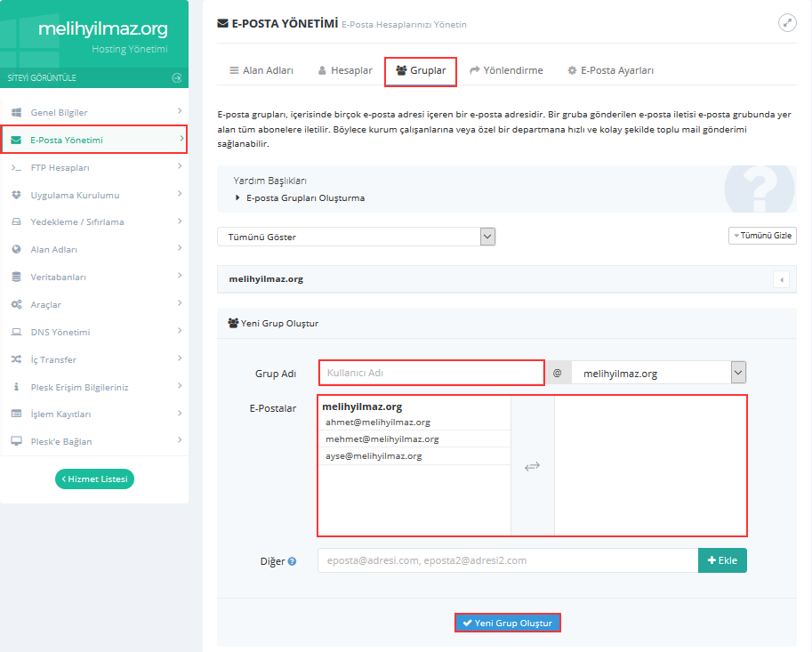Expand E-posta Grupları Oluşturma help topic
The width and height of the screenshot is (812, 652).
305,198
